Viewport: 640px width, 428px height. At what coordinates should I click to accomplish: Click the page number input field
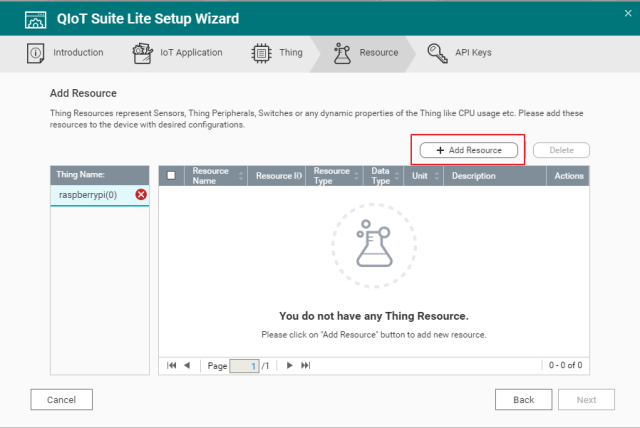[244, 366]
